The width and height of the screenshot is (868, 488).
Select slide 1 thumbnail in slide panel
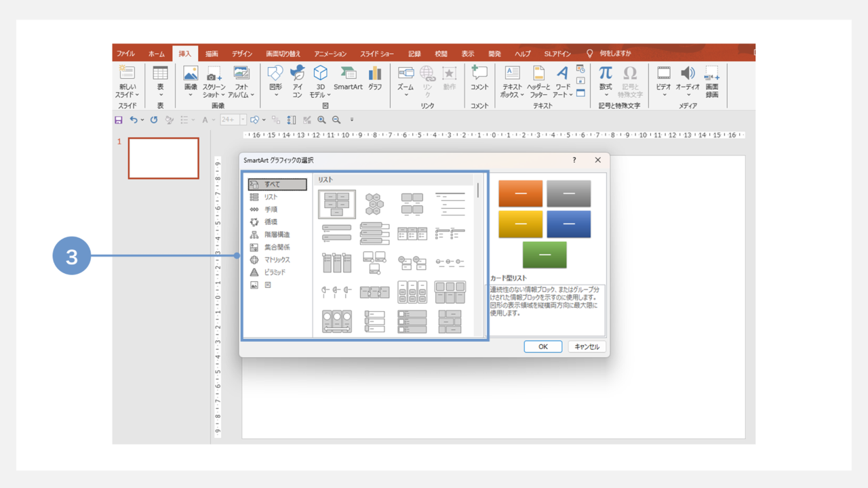tap(163, 159)
